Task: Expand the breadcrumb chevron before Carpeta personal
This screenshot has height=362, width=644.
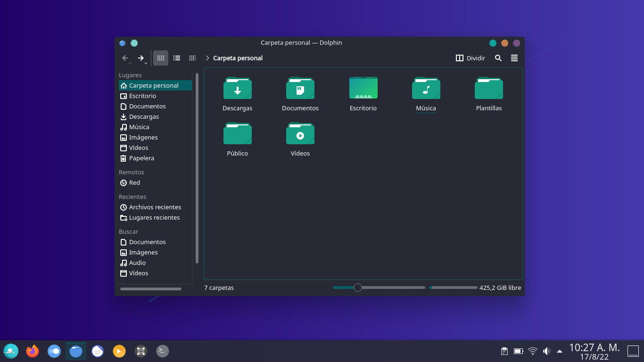Action: (207, 58)
